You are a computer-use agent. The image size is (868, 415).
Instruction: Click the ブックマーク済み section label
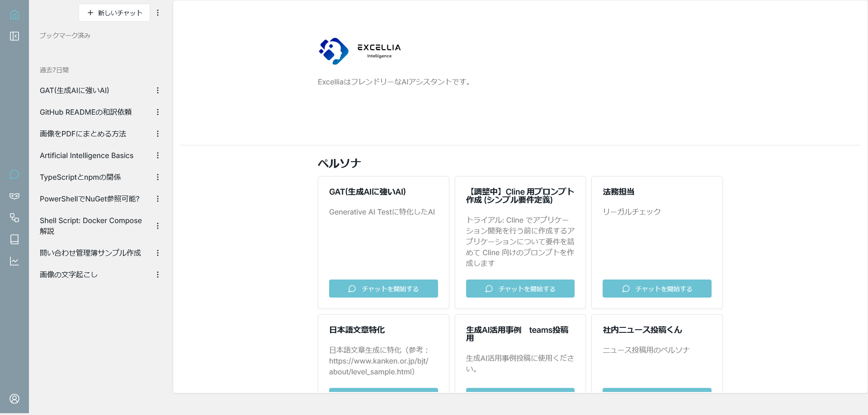(65, 35)
